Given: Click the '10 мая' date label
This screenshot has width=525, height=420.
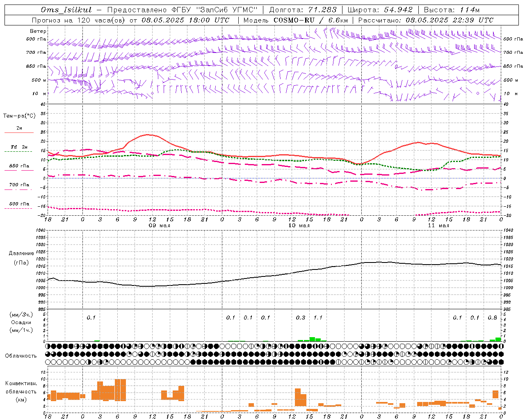Looking at the screenshot, I should 299,226.
